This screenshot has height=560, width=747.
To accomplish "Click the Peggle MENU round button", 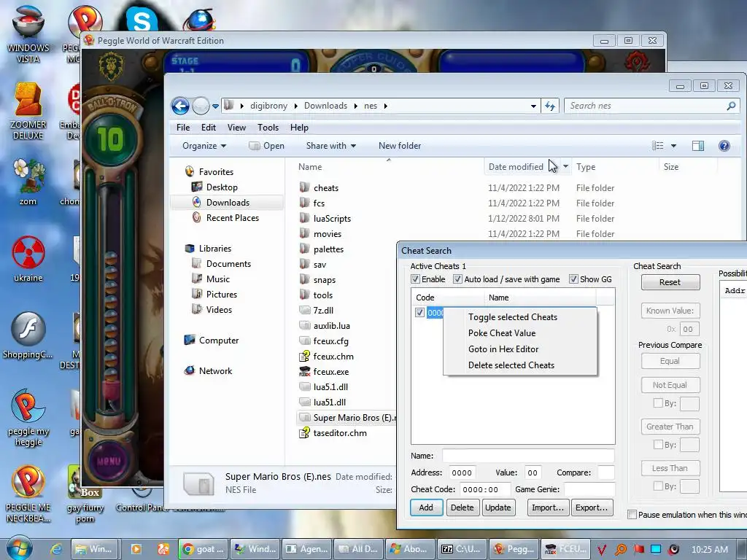I will [x=109, y=461].
